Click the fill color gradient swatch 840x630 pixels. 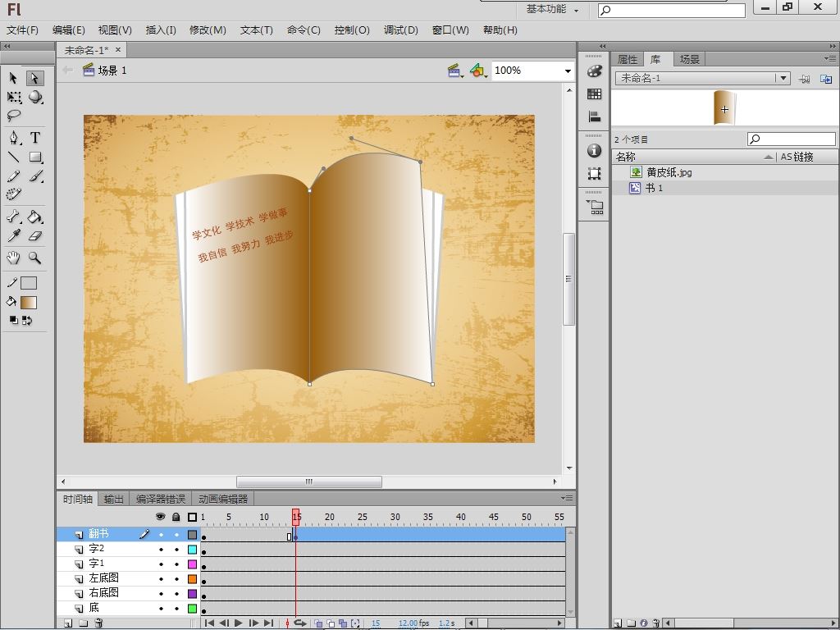point(29,303)
